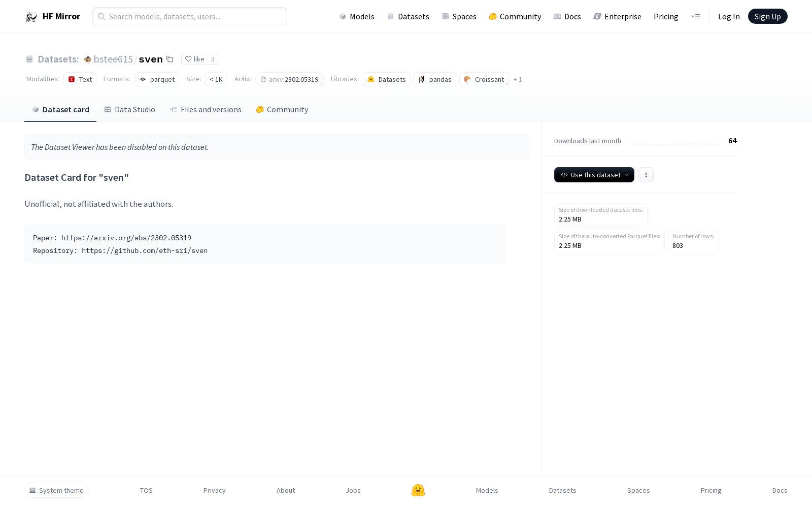Open the Models footer link
812x508 pixels.
[x=487, y=490]
